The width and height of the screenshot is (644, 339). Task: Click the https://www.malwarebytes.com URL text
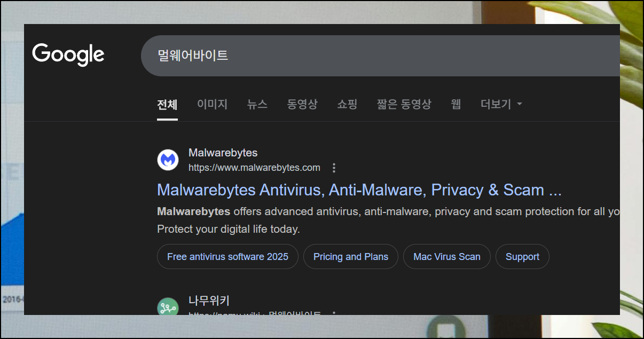point(254,168)
